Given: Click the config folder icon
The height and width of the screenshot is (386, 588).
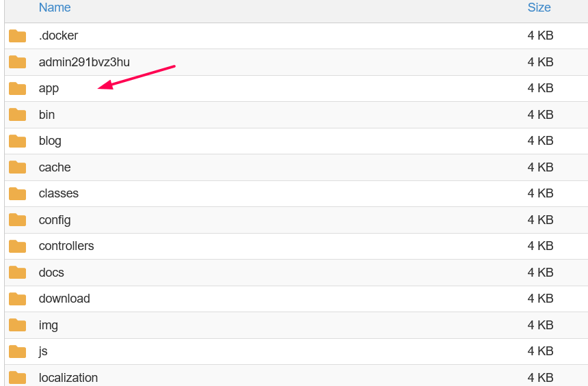Looking at the screenshot, I should click(x=17, y=220).
